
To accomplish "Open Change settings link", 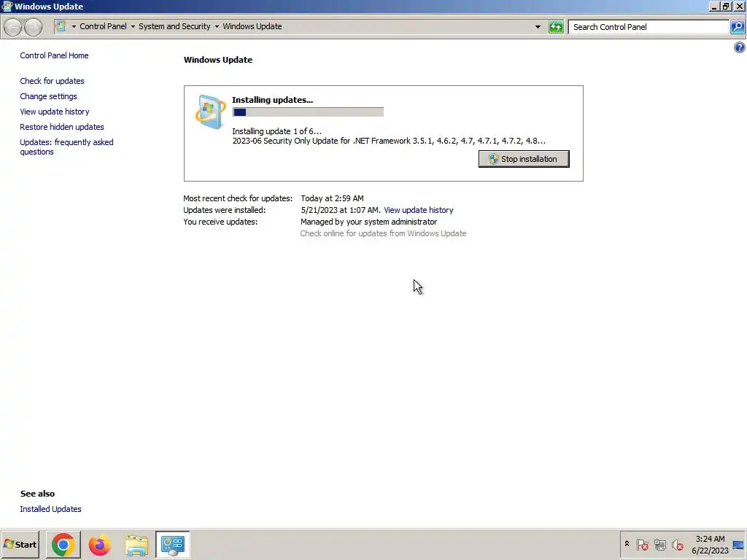I will (48, 96).
